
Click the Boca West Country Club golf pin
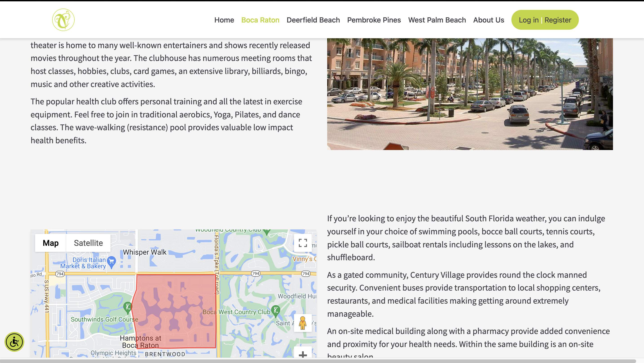click(276, 311)
